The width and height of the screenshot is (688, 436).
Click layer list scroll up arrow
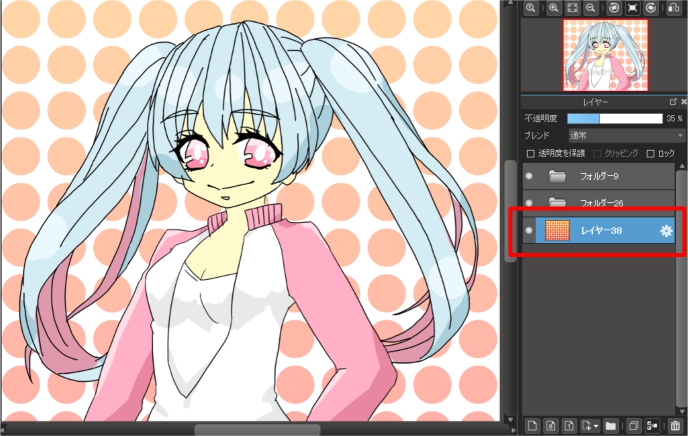682,166
